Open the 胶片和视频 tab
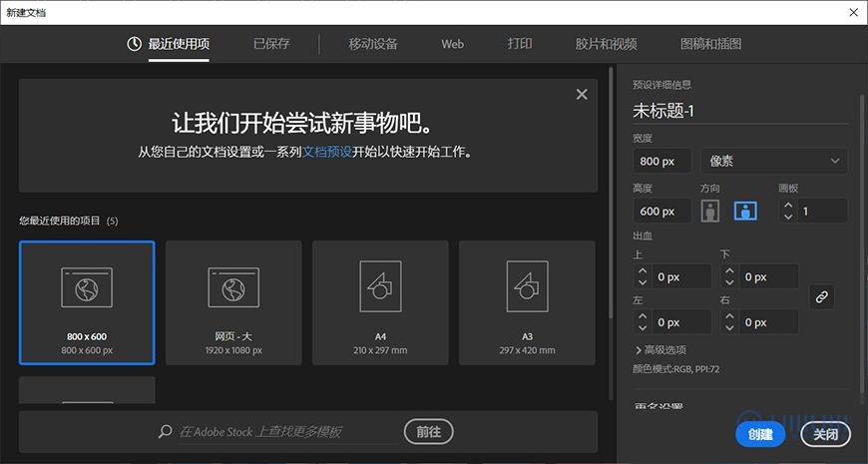Image resolution: width=868 pixels, height=464 pixels. pos(607,44)
